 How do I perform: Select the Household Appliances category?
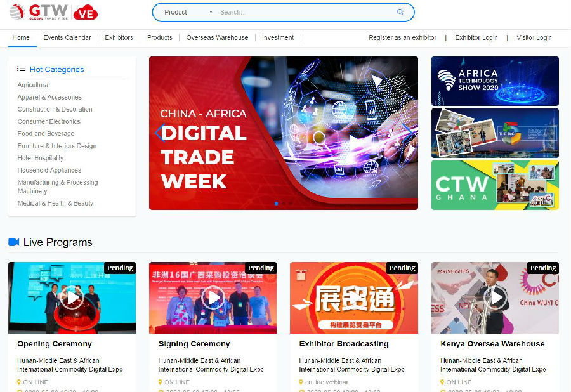click(x=49, y=170)
